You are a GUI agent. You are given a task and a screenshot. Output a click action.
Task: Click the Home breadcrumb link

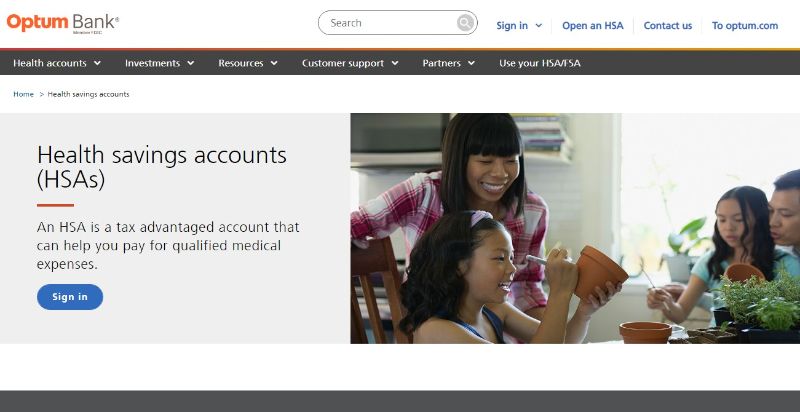23,94
